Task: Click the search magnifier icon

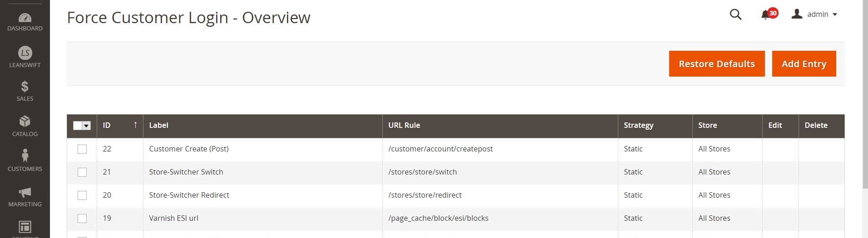Action: click(735, 15)
